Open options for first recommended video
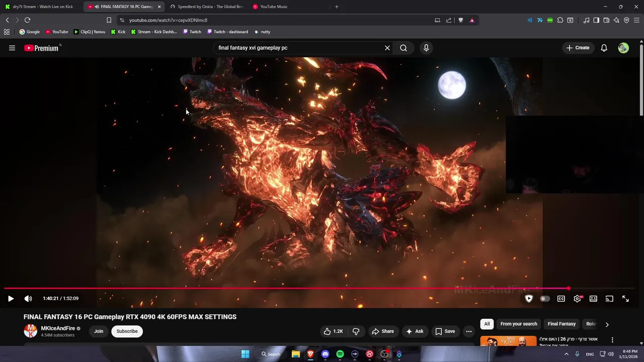Viewport: 644px width, 362px height. point(612,340)
